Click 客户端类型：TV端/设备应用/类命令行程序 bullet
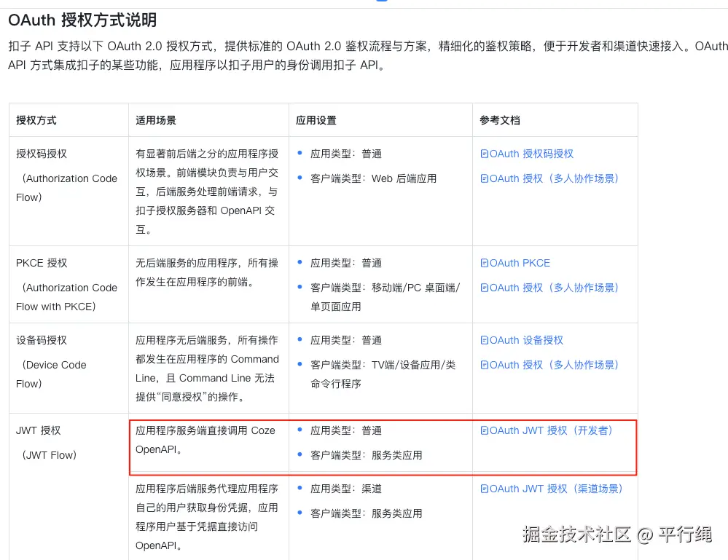Screen dimensions: 728x560 [383, 374]
